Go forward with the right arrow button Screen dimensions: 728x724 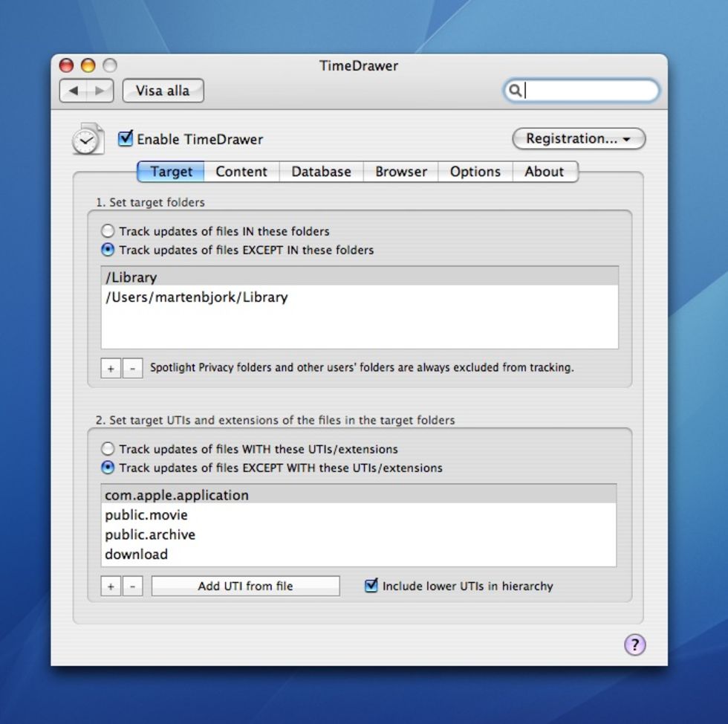point(100,91)
